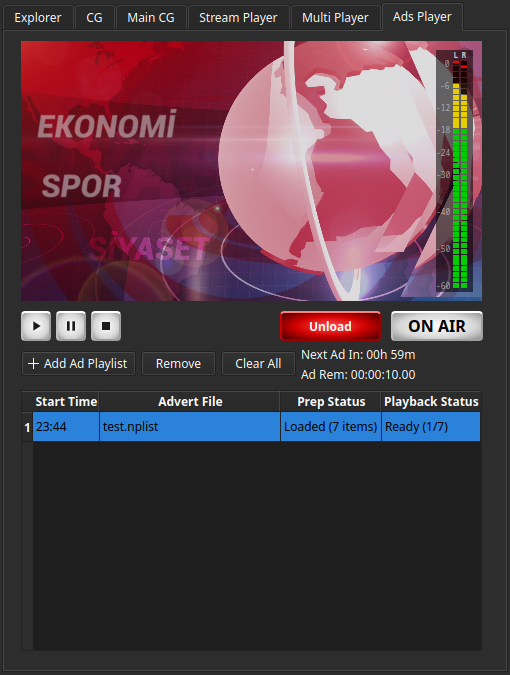Go to the Multi Player tab

tap(335, 18)
